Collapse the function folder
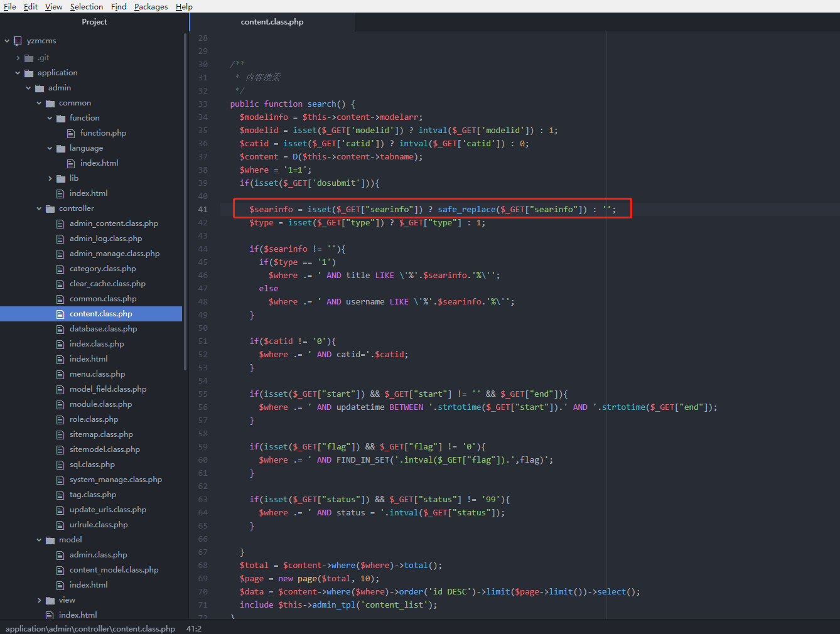Screen dimensions: 840x634 [50, 118]
